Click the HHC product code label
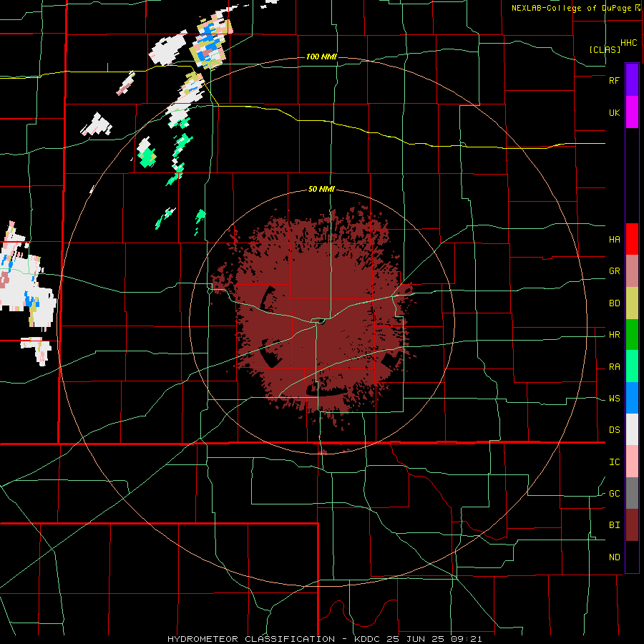644x644 pixels. (629, 43)
